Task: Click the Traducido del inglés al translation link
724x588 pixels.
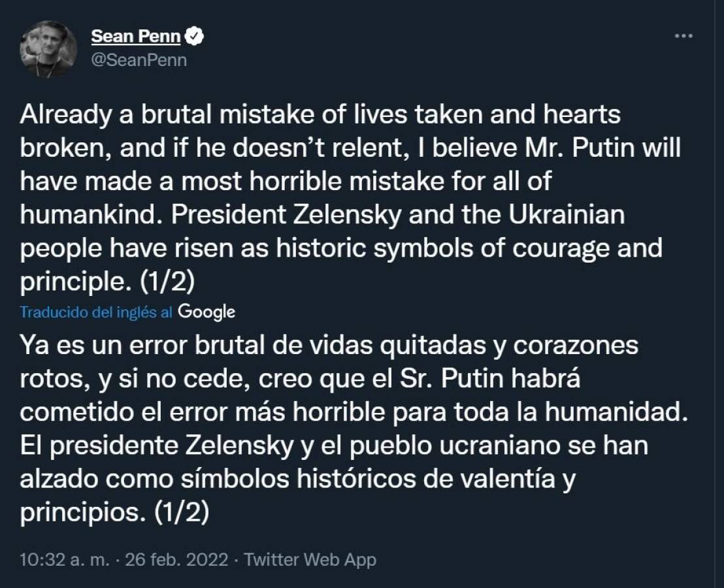Action: [98, 312]
